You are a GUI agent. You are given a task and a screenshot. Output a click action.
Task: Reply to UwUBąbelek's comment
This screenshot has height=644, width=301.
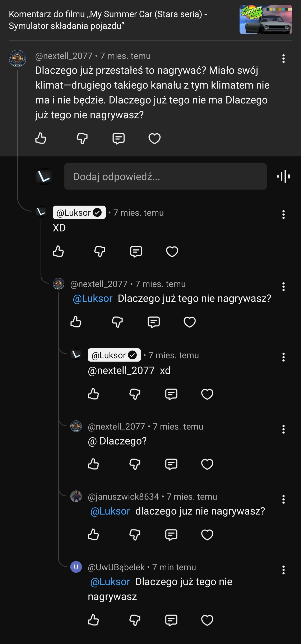coord(171,620)
